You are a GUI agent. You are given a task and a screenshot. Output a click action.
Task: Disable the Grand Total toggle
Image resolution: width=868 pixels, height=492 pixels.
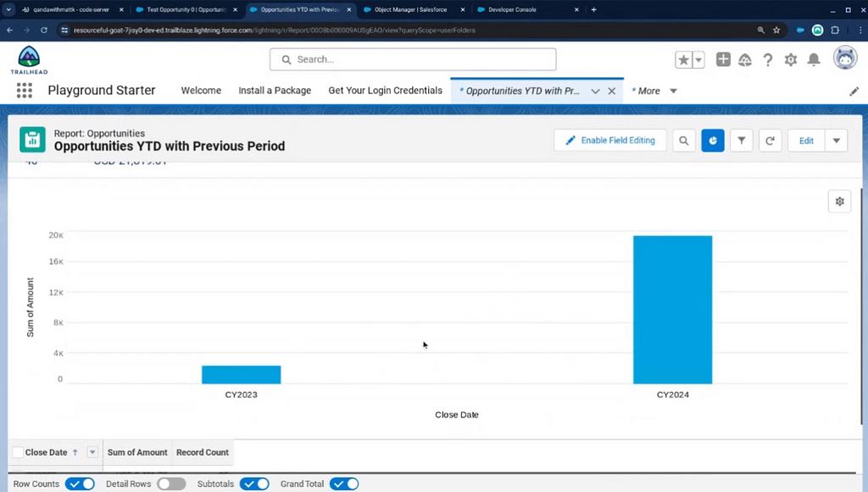(344, 484)
